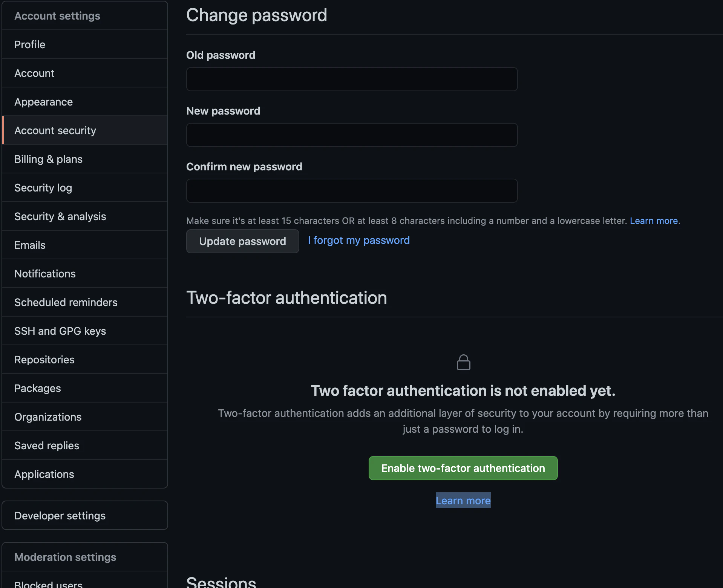Click the Two-factor authentication heading

point(286,298)
